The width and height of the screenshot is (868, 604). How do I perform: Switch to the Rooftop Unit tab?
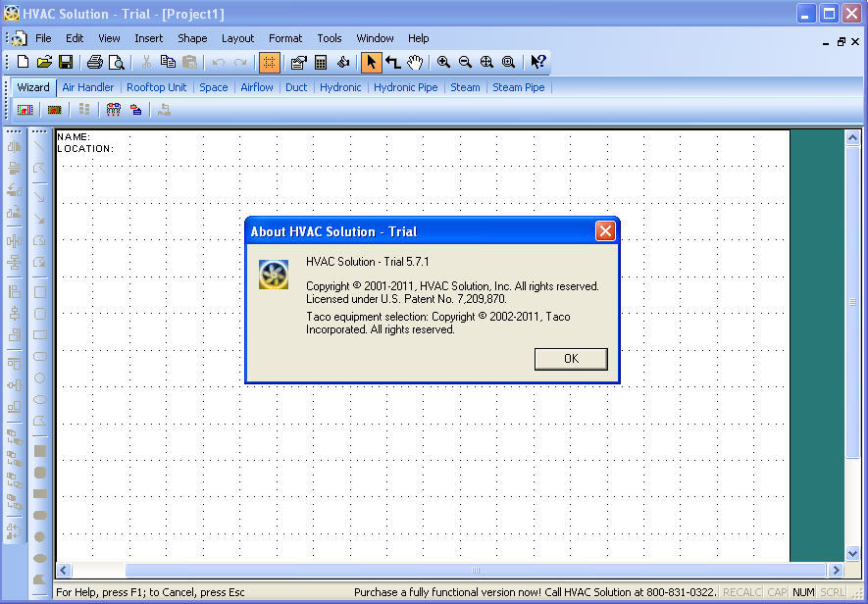click(x=157, y=87)
